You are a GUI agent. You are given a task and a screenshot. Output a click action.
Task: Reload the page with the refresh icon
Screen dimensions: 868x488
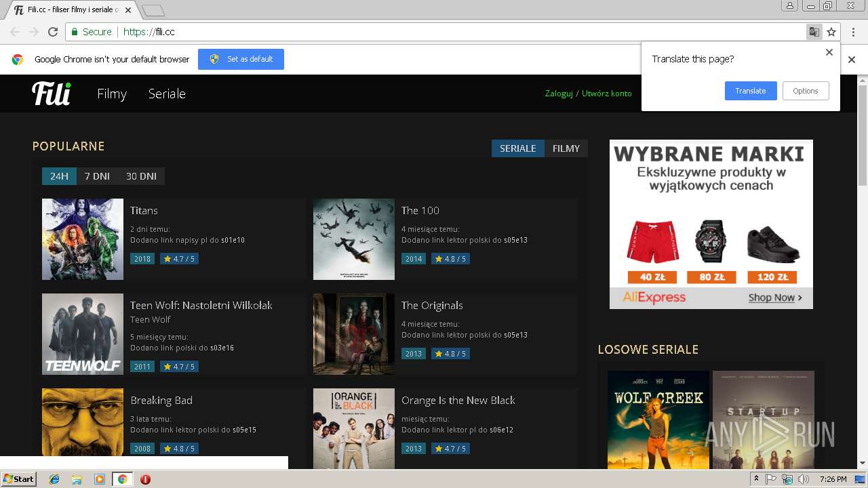click(x=53, y=32)
